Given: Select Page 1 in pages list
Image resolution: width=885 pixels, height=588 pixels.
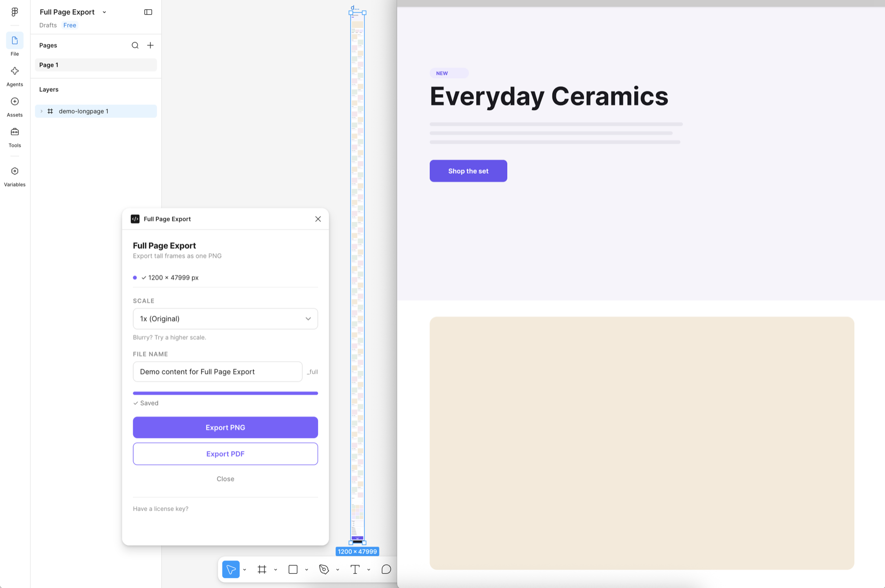Looking at the screenshot, I should point(96,65).
